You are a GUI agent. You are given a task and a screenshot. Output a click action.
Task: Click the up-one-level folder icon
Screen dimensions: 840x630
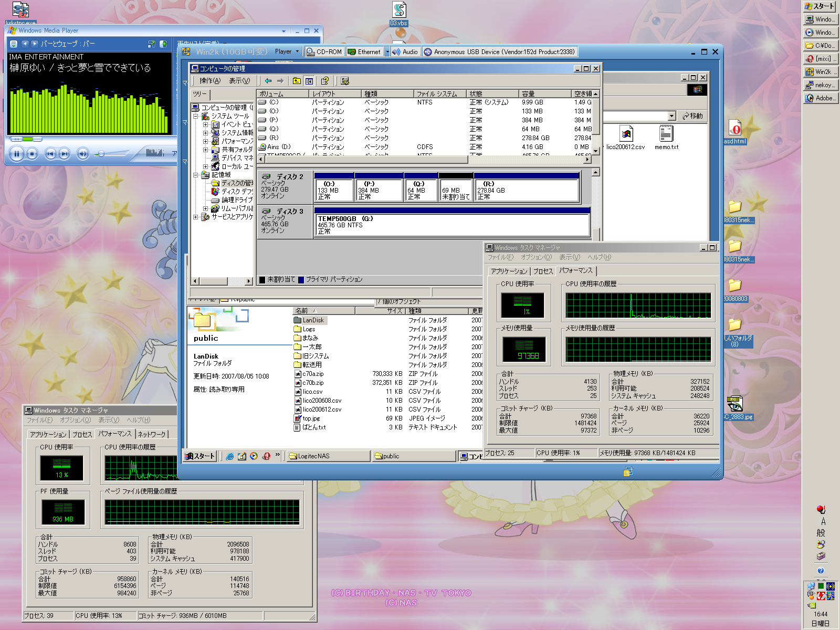click(x=297, y=81)
